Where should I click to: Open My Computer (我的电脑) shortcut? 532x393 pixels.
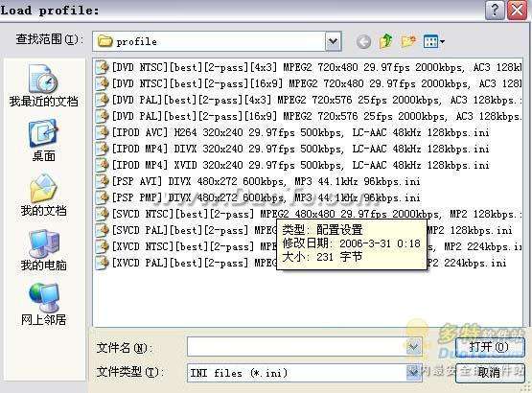pyautogui.click(x=43, y=250)
